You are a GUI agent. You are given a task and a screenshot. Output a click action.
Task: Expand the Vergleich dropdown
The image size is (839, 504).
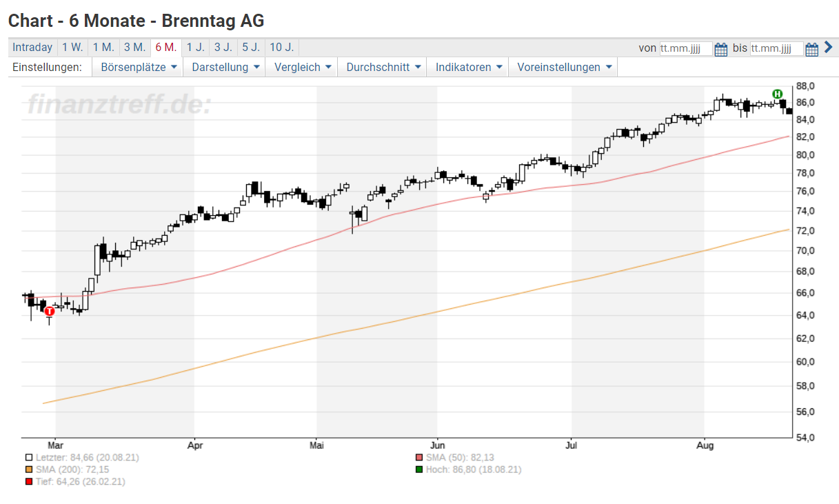[303, 67]
